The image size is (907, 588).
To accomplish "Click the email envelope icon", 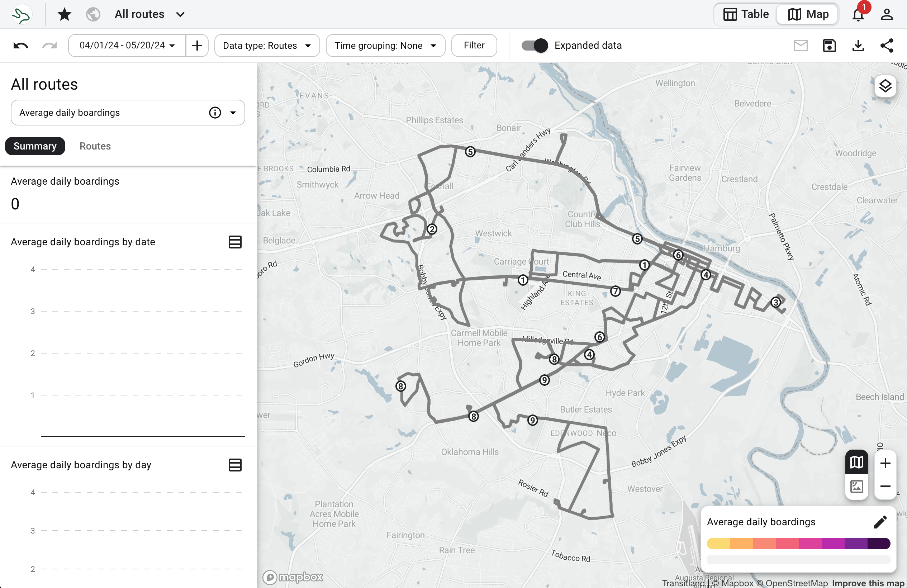I will tap(801, 45).
